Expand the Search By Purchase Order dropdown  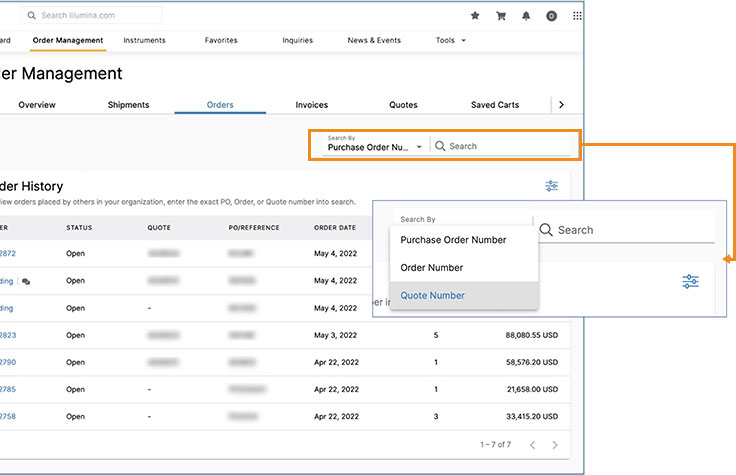pos(374,146)
